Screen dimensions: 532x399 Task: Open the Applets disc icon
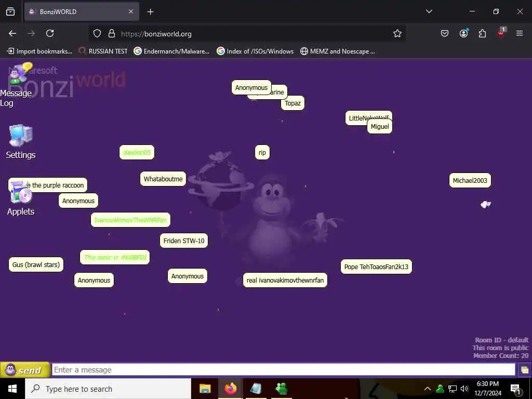[x=20, y=192]
